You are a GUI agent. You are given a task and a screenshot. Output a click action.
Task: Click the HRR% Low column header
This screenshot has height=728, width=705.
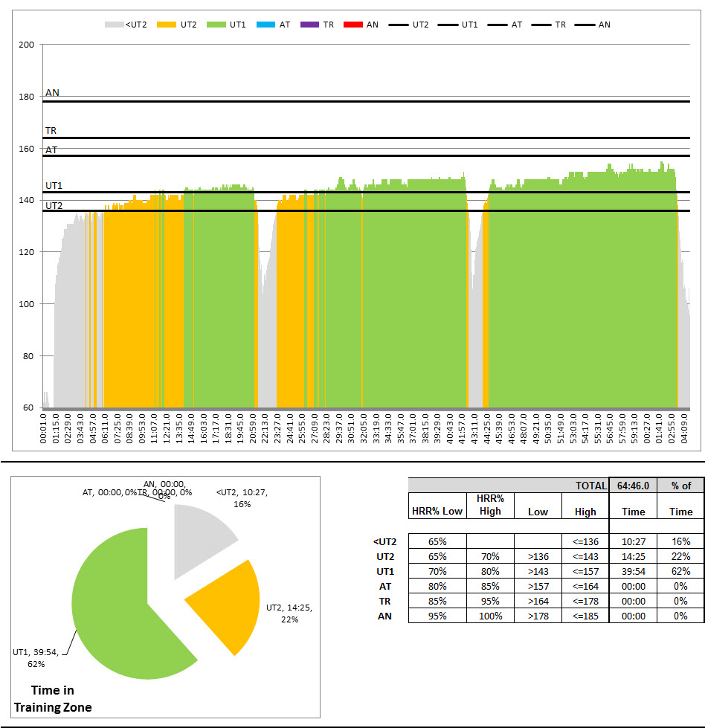pos(437,511)
